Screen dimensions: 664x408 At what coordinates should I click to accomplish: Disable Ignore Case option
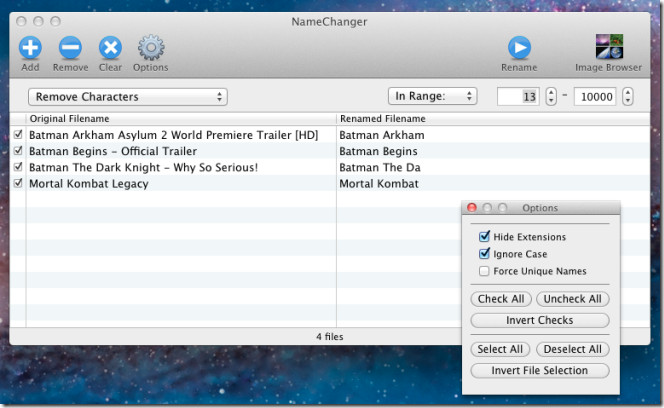(485, 254)
